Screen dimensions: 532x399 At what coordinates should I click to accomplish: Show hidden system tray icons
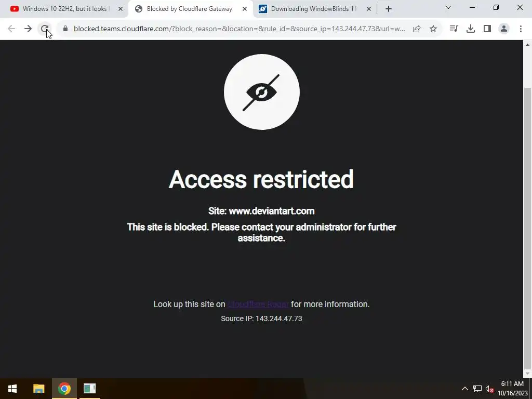point(465,389)
